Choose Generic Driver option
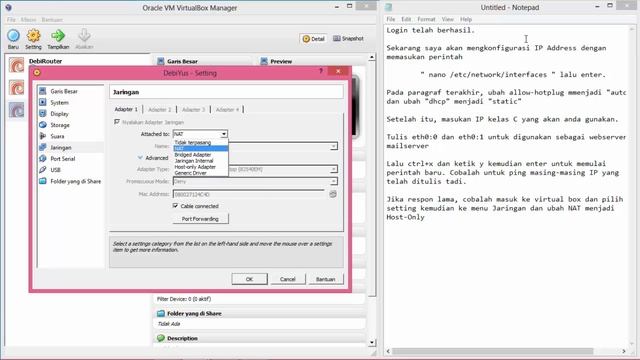The image size is (640, 360). coord(190,173)
